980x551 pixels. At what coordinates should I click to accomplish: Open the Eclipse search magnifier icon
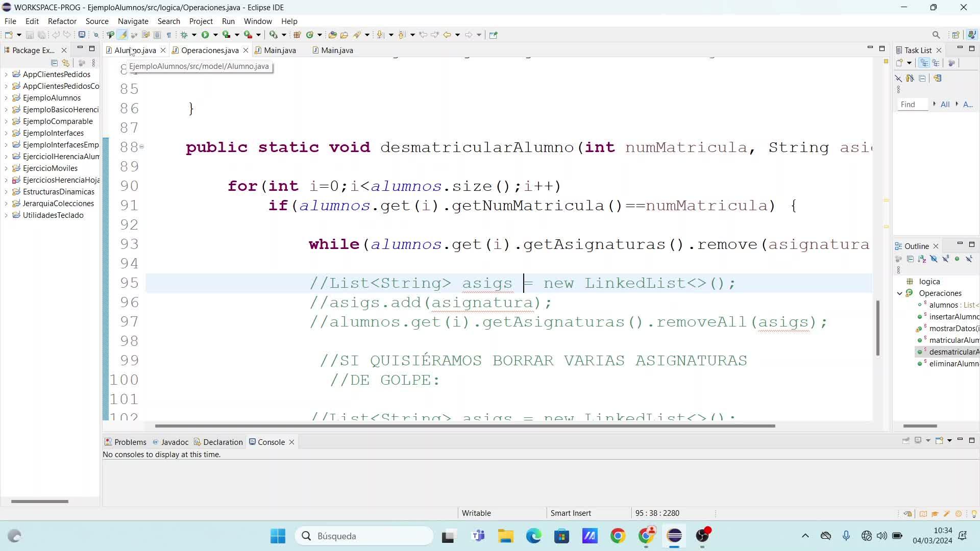tap(936, 35)
